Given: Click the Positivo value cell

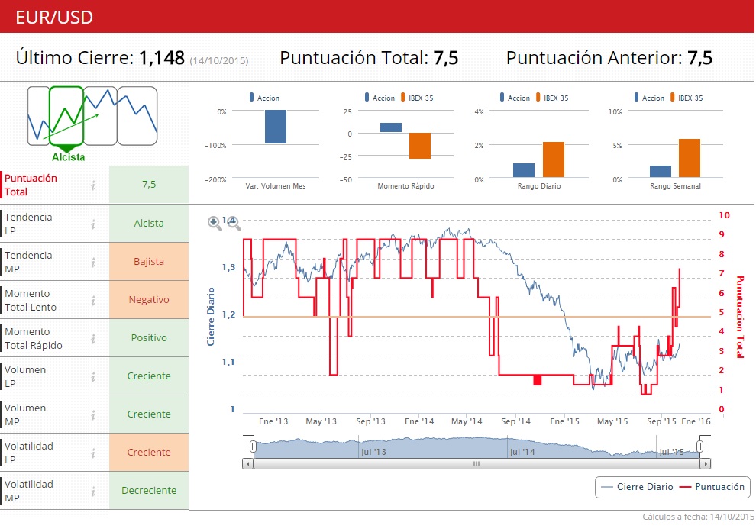Looking at the screenshot, I should click(149, 338).
